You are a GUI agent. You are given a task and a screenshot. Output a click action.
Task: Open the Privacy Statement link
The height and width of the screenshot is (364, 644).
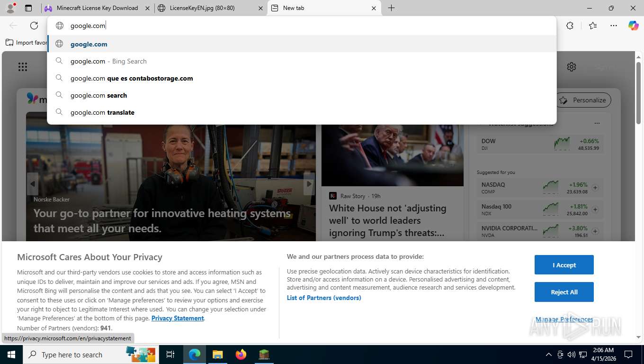(x=178, y=318)
